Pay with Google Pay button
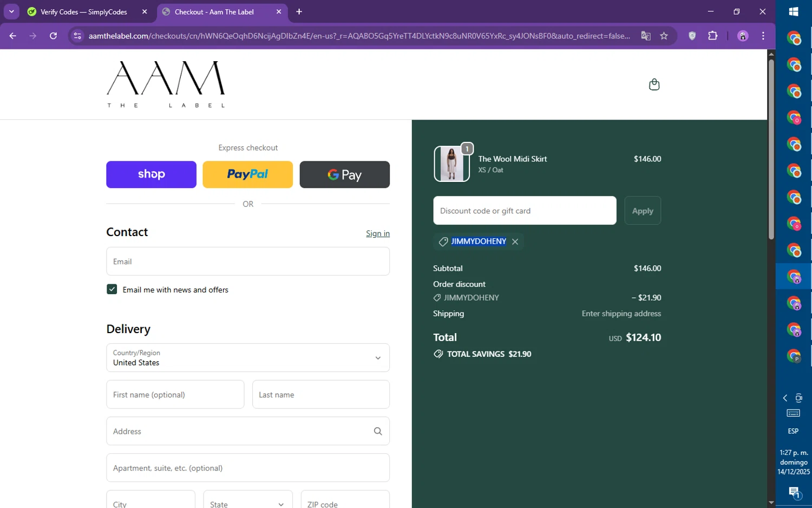This screenshot has width=812, height=508. (345, 174)
